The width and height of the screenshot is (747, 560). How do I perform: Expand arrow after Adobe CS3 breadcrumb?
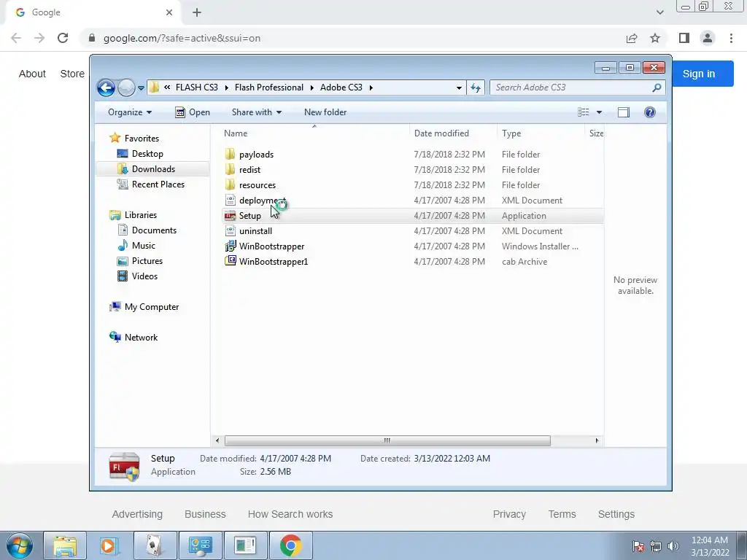(x=371, y=87)
